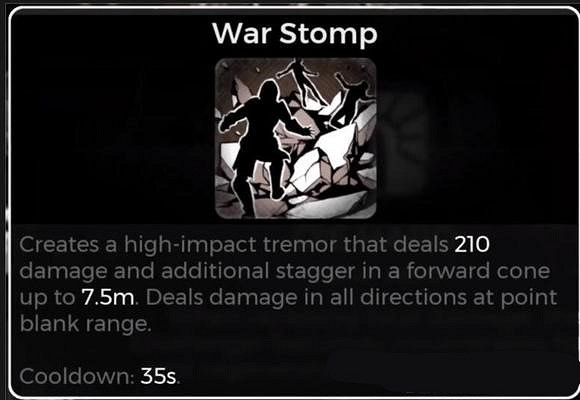Click the words 'blank range'
The height and width of the screenshot is (400, 580).
pyautogui.click(x=84, y=324)
